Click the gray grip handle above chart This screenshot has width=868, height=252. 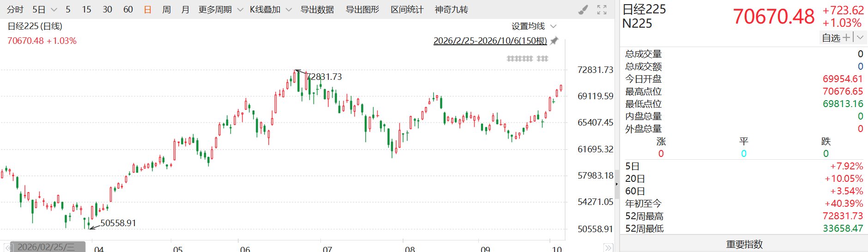point(527,59)
